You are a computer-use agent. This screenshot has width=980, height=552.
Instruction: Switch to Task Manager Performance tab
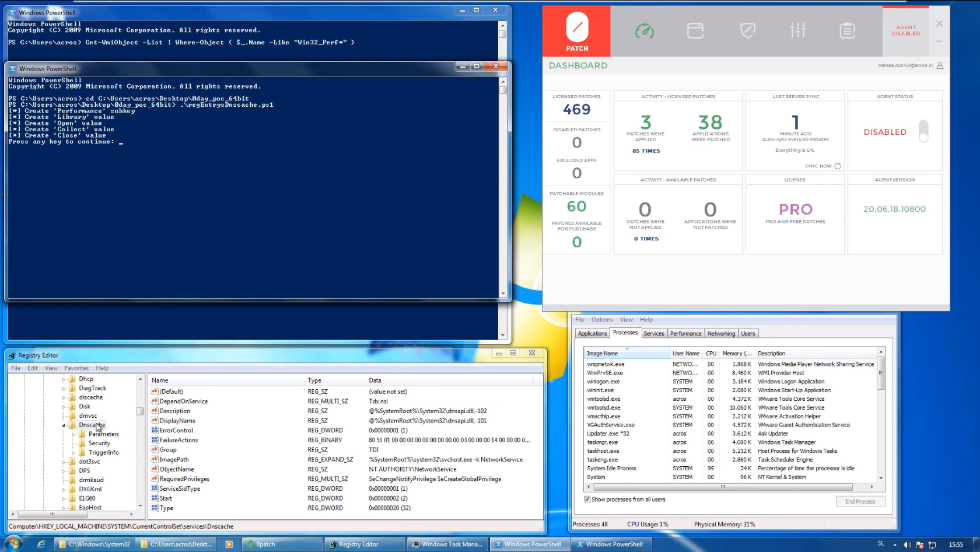[x=685, y=334]
